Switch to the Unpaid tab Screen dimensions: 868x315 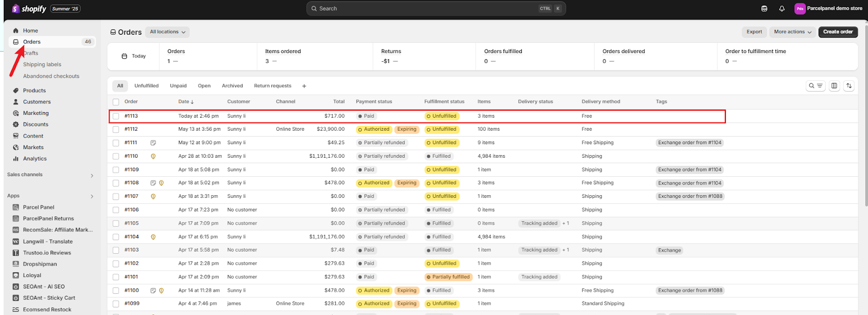pos(178,86)
